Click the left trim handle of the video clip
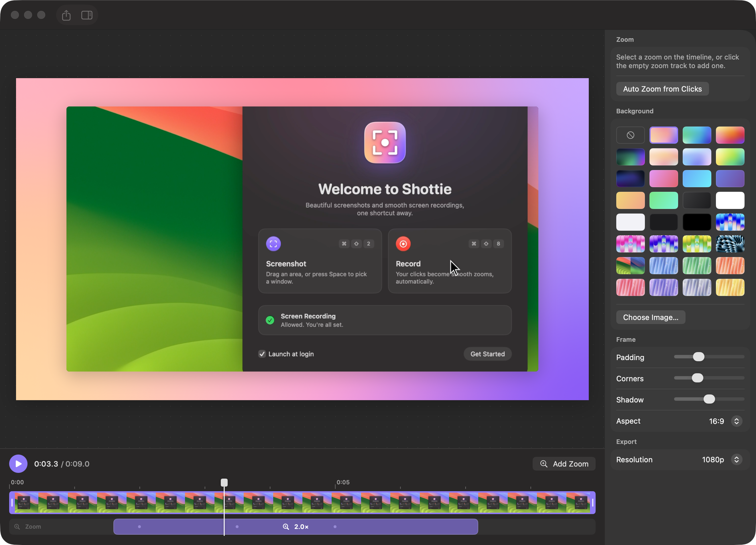The height and width of the screenshot is (545, 756). (12, 503)
